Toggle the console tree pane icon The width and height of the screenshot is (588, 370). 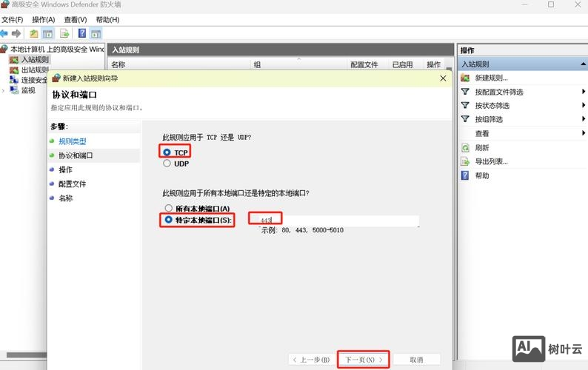coord(47,34)
